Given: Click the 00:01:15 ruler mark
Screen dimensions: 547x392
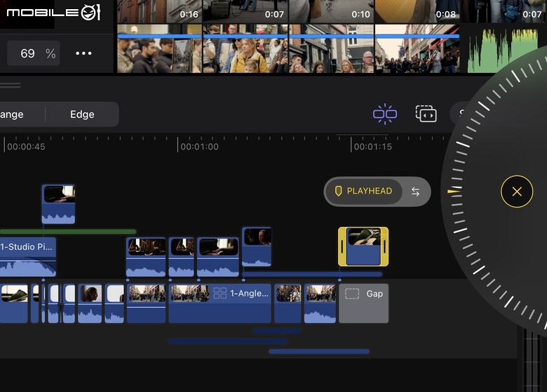Looking at the screenshot, I should 372,147.
